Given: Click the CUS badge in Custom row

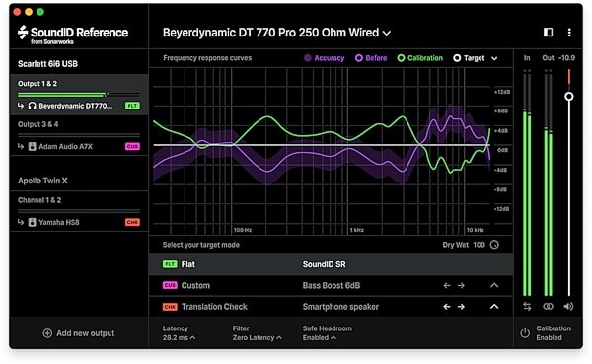Looking at the screenshot, I should point(170,285).
